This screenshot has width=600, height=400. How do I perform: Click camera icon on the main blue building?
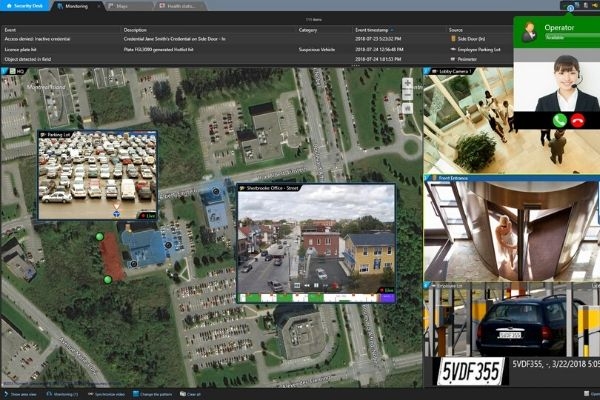[x=168, y=245]
